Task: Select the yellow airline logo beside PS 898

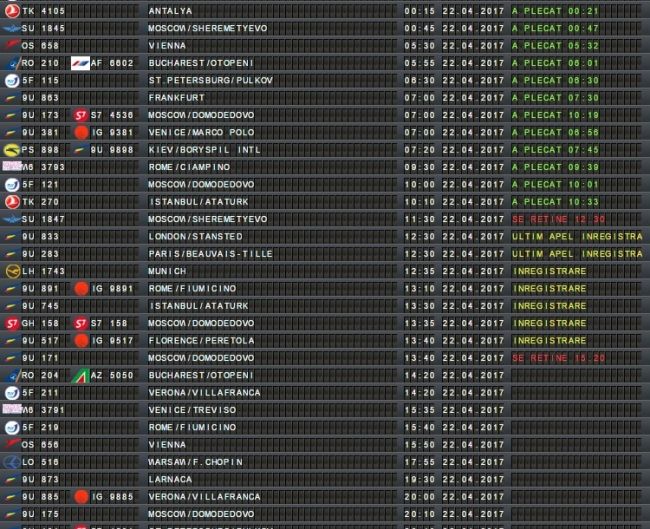Action: [x=11, y=150]
